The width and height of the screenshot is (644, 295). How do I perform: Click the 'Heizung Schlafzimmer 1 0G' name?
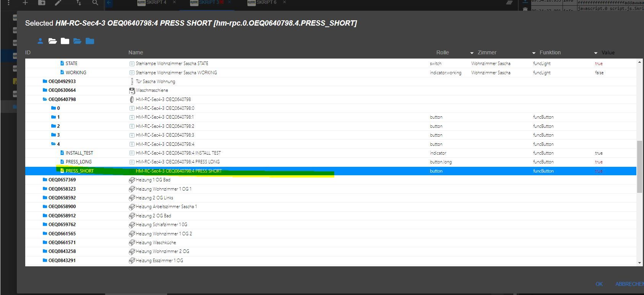point(161,225)
